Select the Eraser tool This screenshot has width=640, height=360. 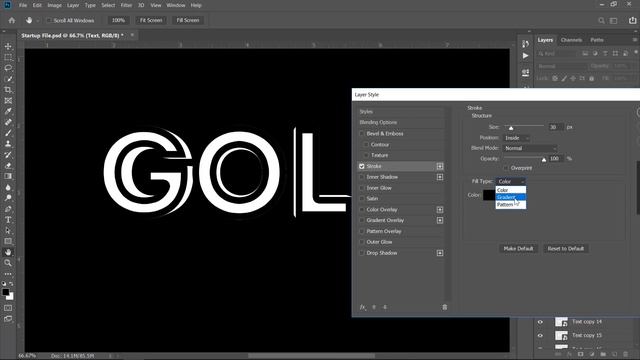(x=8, y=165)
